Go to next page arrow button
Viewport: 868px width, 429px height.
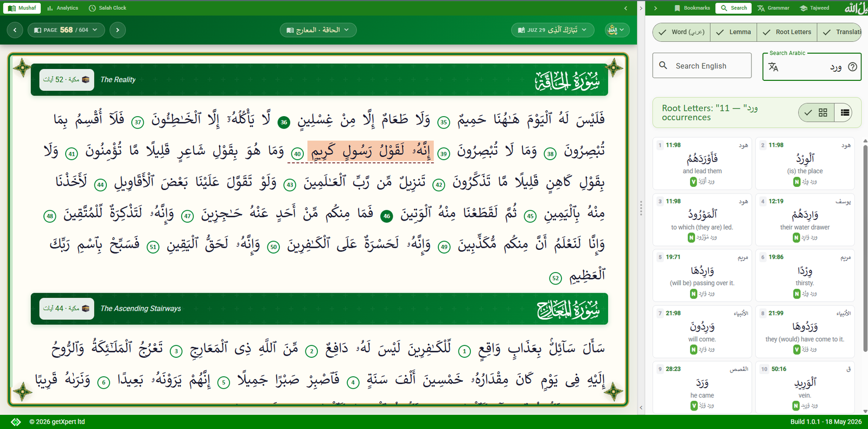(118, 30)
